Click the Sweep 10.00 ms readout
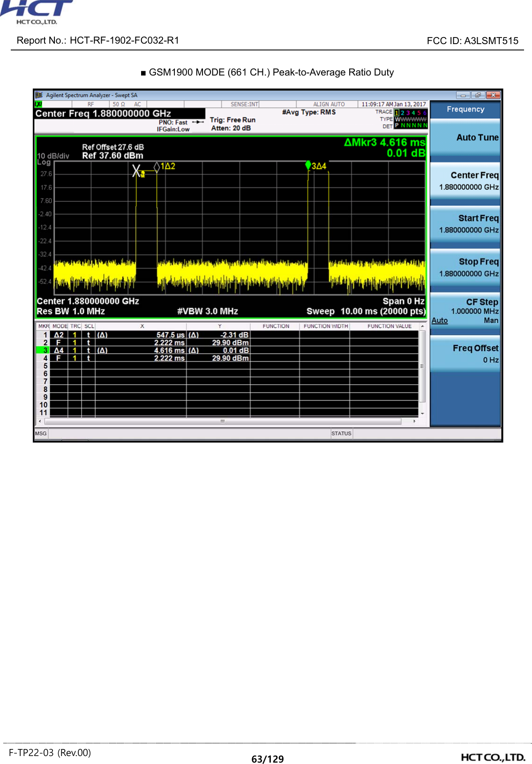Image resolution: width=532 pixels, height=764 pixels. point(366,311)
